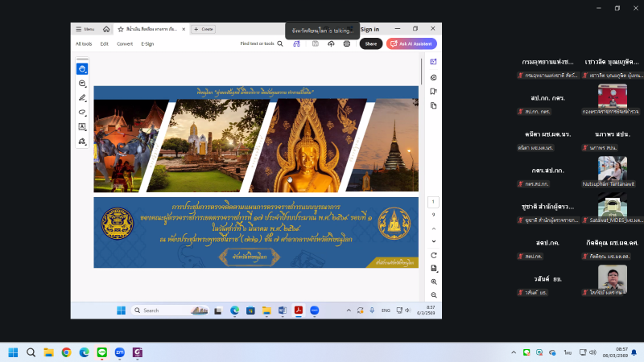Open the All tools menu

pyautogui.click(x=84, y=43)
